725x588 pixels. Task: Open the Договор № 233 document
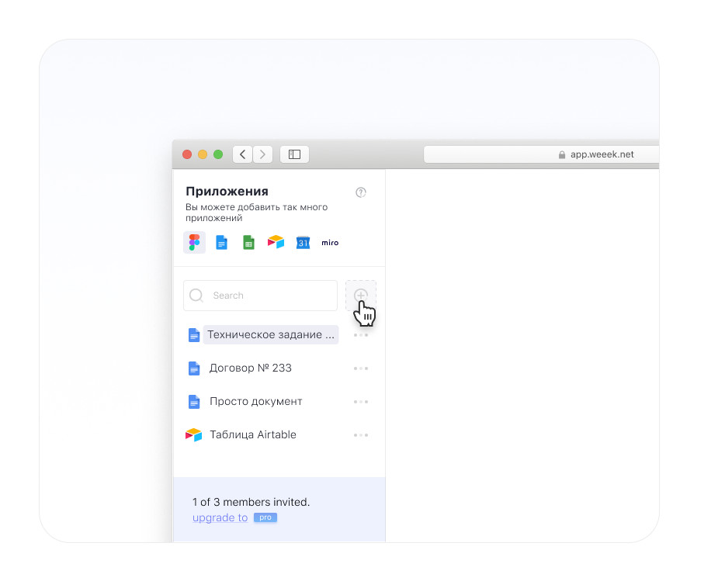pos(250,368)
